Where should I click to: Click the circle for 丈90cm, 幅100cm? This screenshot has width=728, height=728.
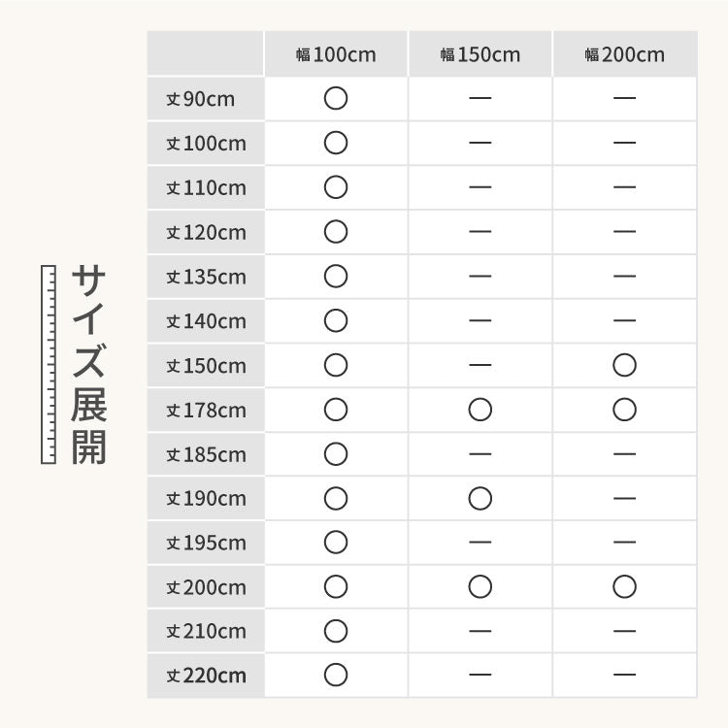tap(336, 98)
